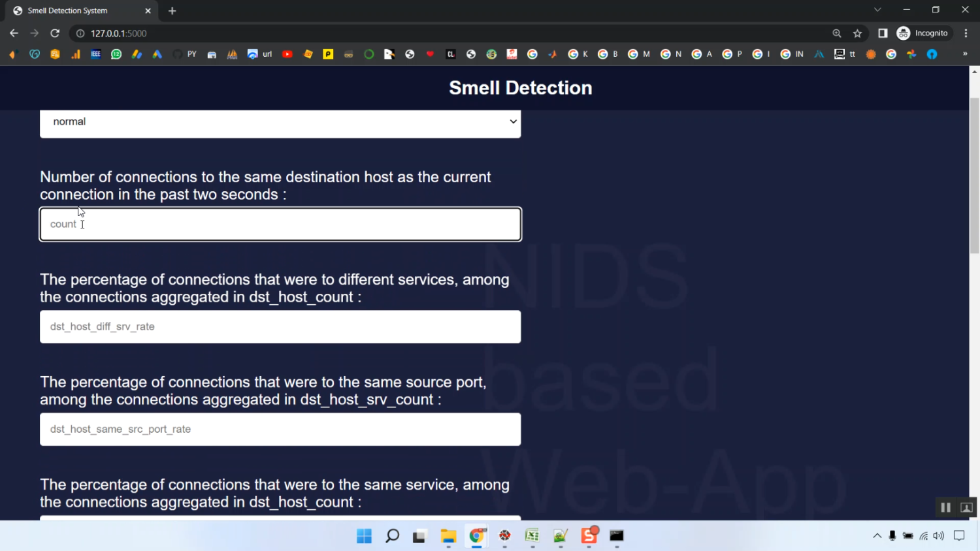Open the yellow P bookmark
980x551 pixels.
(x=328, y=54)
